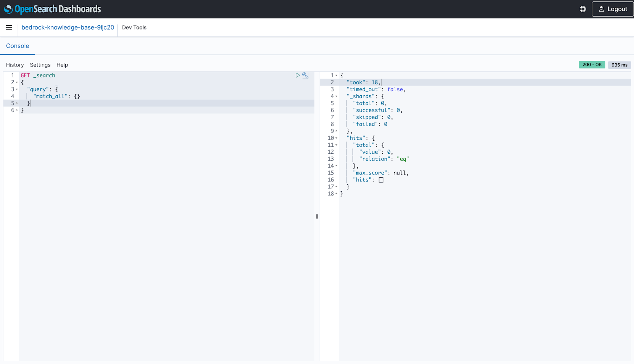Screen dimensions: 634x364
Task: Open the wrench request options icon
Action: [x=305, y=75]
